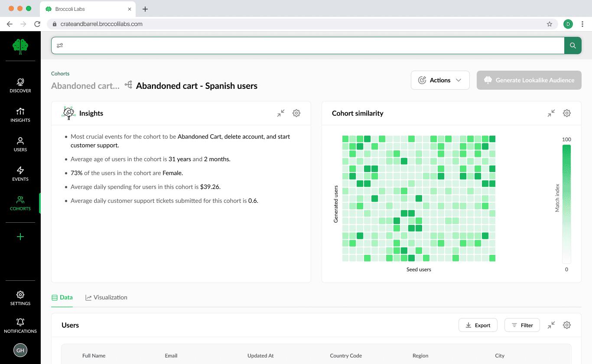Viewport: 592px width, 364px height.
Task: Open the Filter button for Users
Action: click(522, 325)
